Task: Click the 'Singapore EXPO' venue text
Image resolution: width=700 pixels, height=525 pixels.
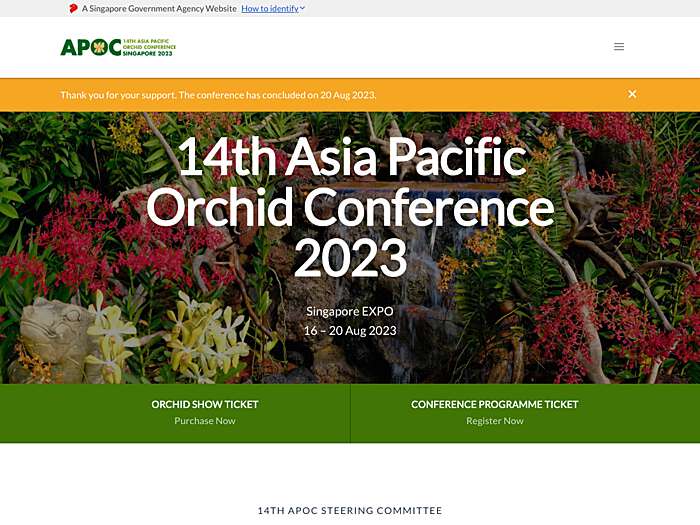Action: point(350,312)
